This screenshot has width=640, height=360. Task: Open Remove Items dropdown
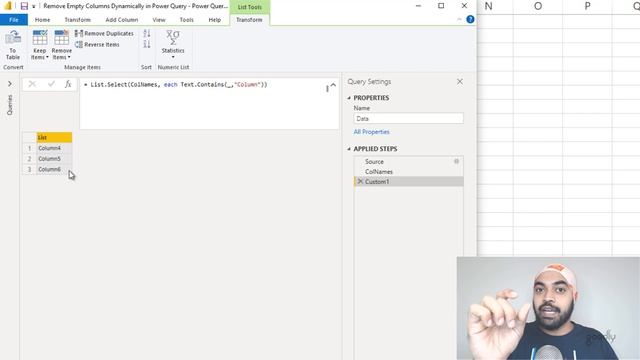pyautogui.click(x=62, y=45)
